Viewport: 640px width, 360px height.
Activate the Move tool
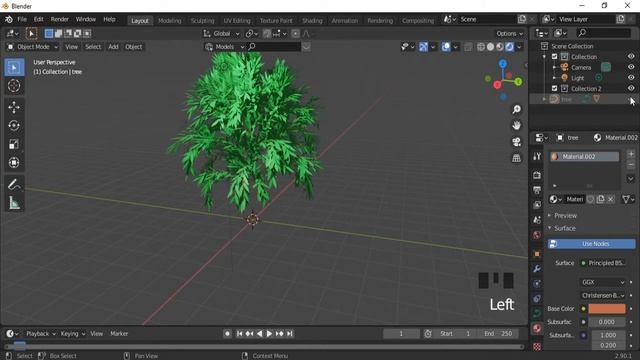click(x=14, y=107)
